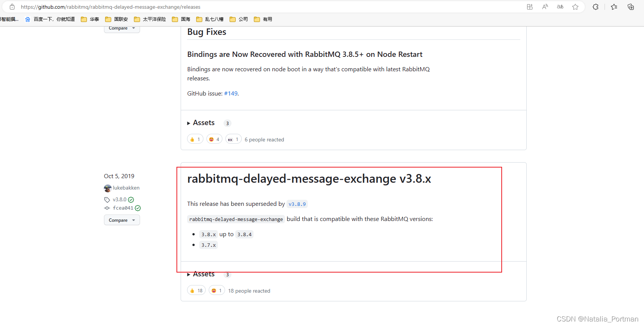
Task: Toggle smiley reaction under 18 people reacted release
Action: coord(217,291)
